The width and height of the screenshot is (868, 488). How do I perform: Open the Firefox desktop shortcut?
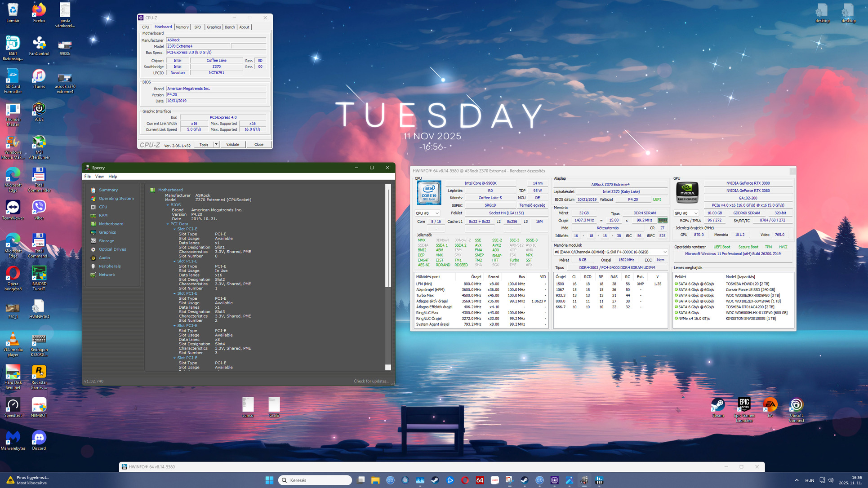click(39, 11)
